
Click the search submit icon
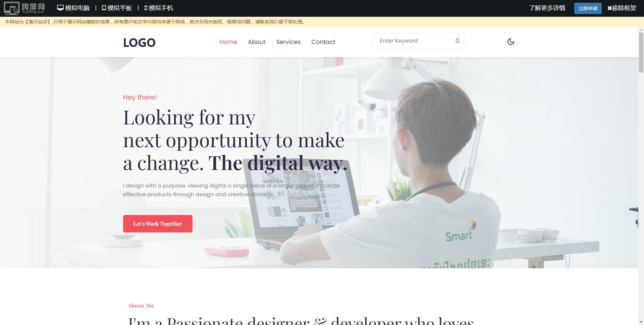pyautogui.click(x=457, y=41)
